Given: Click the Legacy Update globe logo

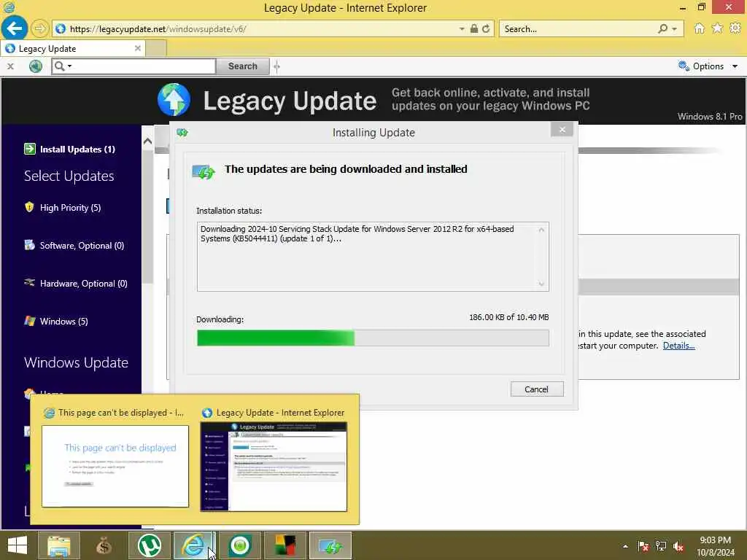Looking at the screenshot, I should point(174,99).
